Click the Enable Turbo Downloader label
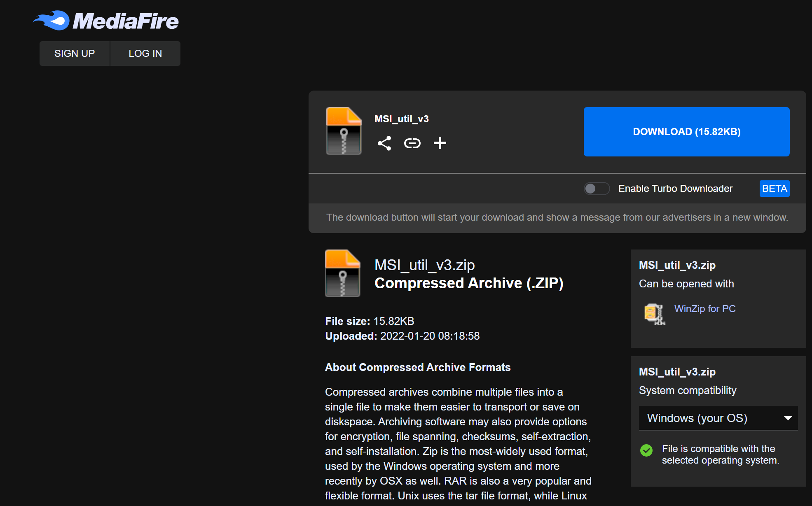 pos(675,189)
